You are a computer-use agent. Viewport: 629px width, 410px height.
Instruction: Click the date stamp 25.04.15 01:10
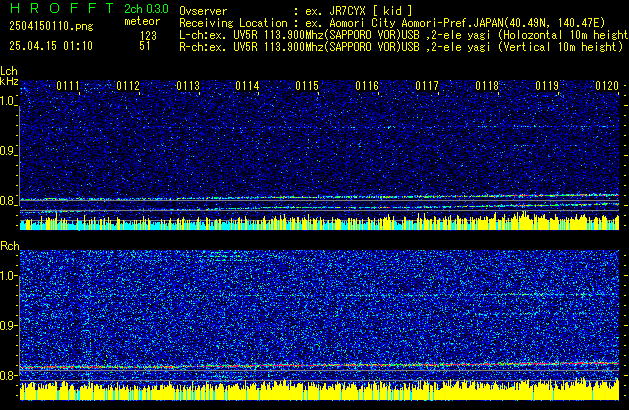[51, 46]
